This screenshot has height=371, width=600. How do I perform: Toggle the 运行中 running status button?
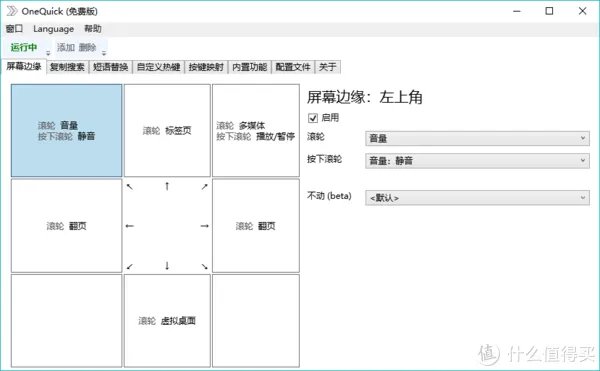pyautogui.click(x=24, y=47)
